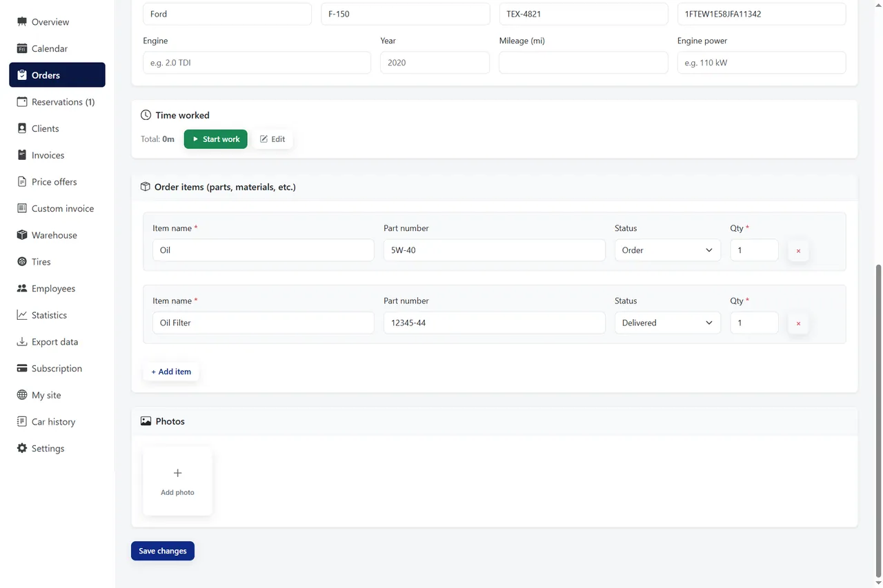Image resolution: width=883 pixels, height=588 pixels.
Task: Go to Warehouse in the sidebar
Action: pyautogui.click(x=57, y=235)
